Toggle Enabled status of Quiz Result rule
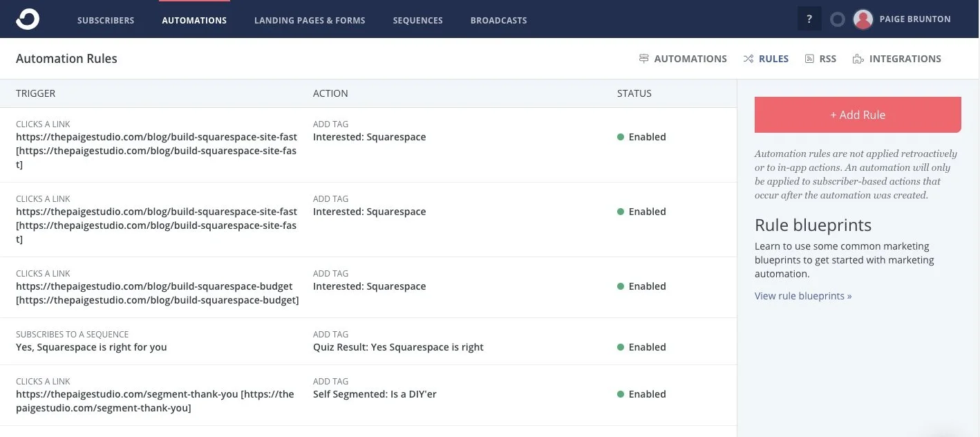Viewport: 980px width, 437px height. 641,347
